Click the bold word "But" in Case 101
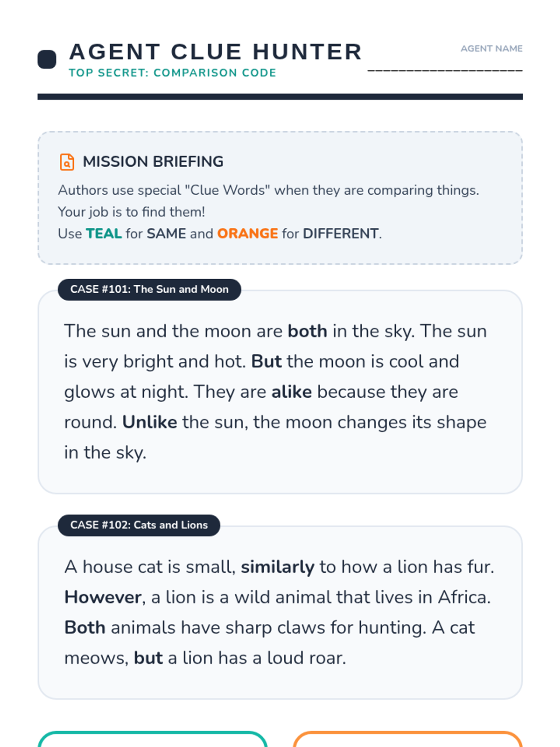Screen dimensions: 560x747 coord(266,361)
